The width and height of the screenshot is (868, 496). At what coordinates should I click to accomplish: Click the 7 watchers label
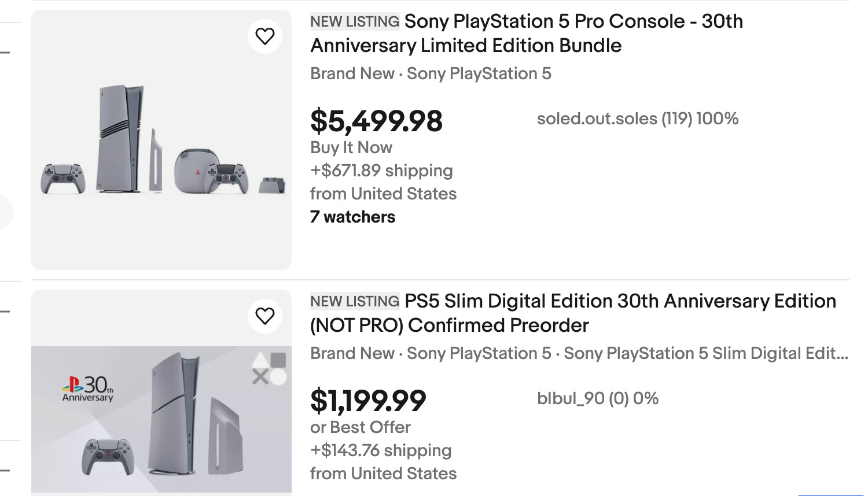pos(352,217)
